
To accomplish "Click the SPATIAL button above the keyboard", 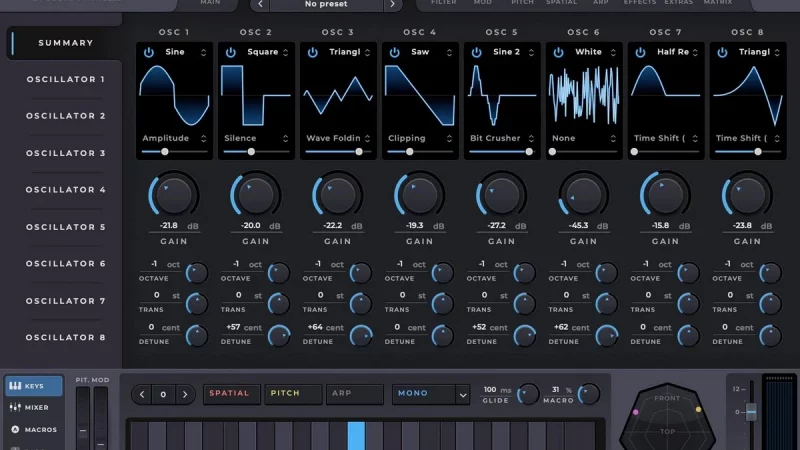I will point(229,394).
